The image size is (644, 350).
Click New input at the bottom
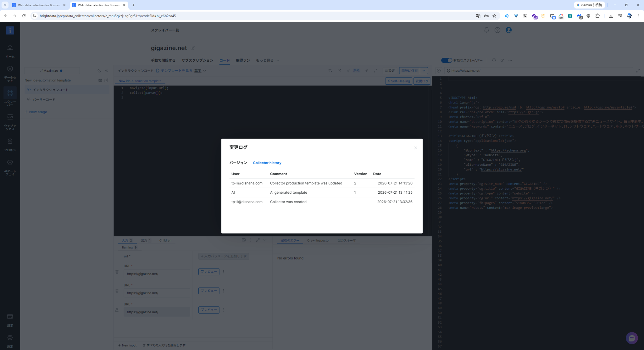click(127, 346)
